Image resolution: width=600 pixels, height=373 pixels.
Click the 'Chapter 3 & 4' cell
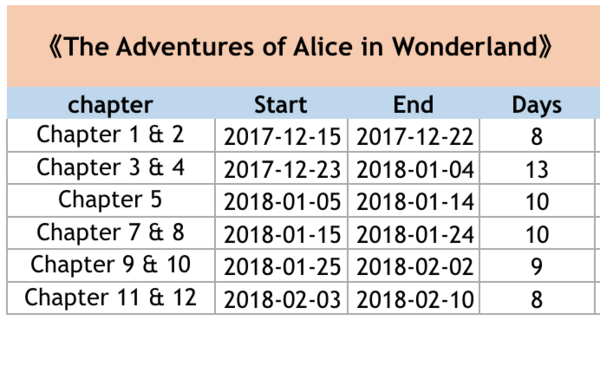click(x=111, y=168)
